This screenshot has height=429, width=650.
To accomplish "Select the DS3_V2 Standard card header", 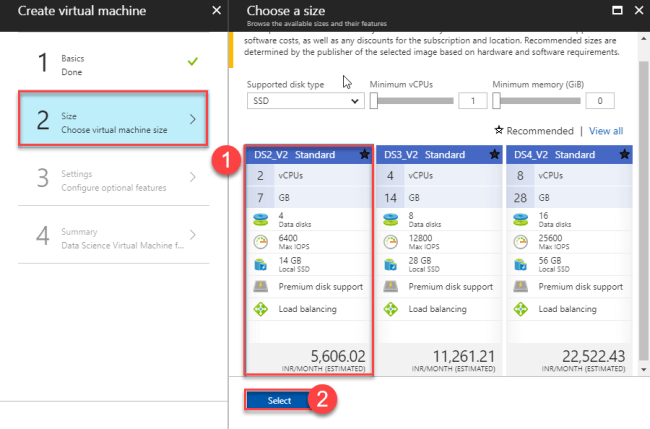I will point(439,155).
